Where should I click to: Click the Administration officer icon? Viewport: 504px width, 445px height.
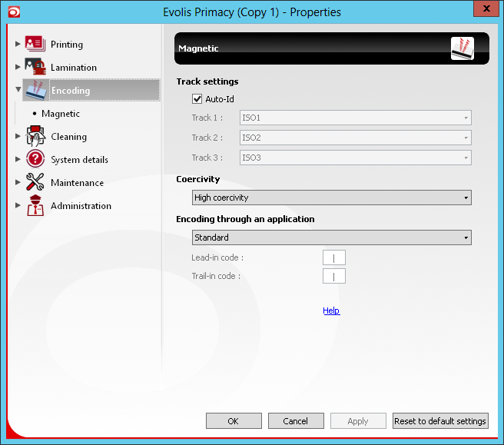pos(35,205)
